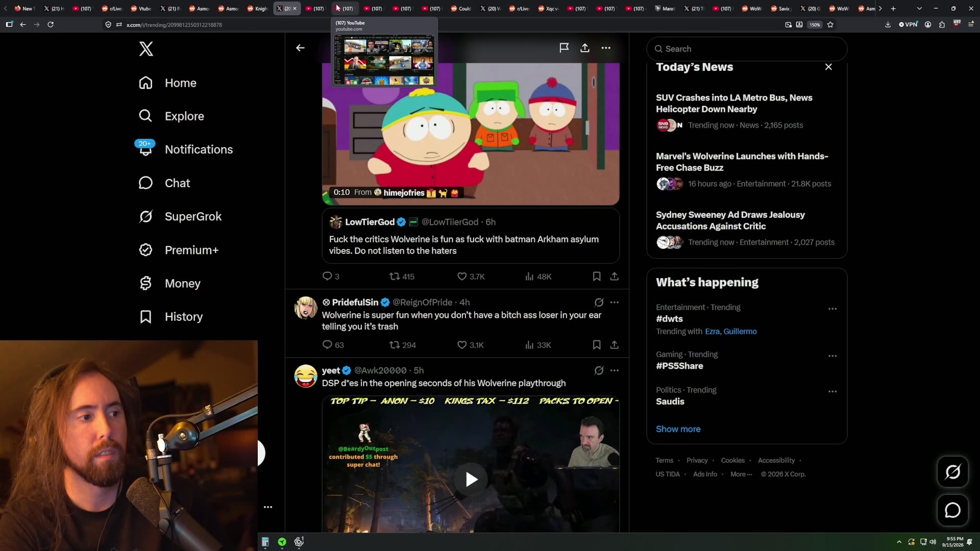980x551 pixels.
Task: Play the DSP Wolverine video
Action: point(471,479)
